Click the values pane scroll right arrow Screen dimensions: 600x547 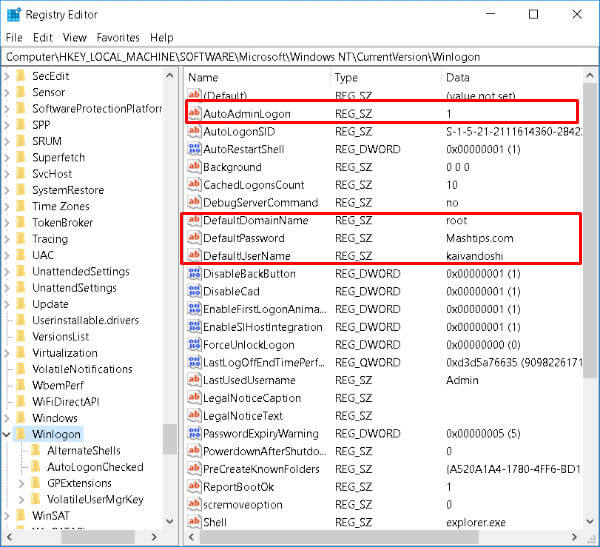pyautogui.click(x=574, y=537)
